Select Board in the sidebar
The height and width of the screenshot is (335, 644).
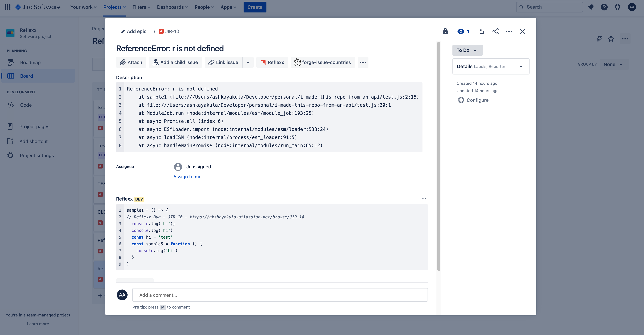[38, 76]
